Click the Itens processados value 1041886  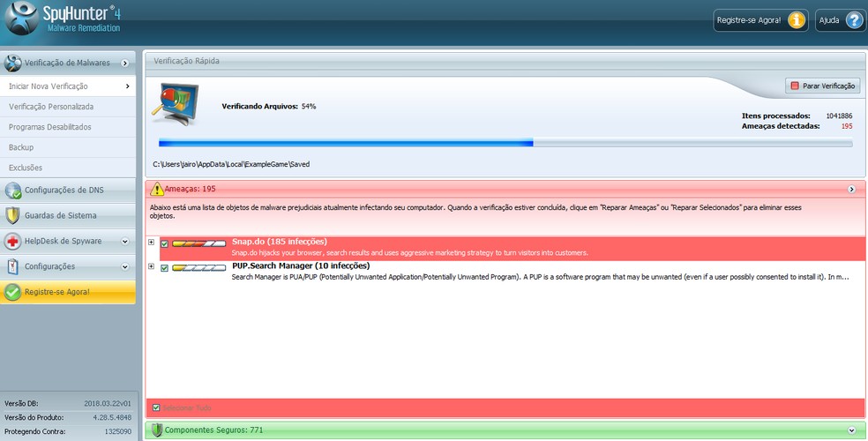[x=839, y=116]
